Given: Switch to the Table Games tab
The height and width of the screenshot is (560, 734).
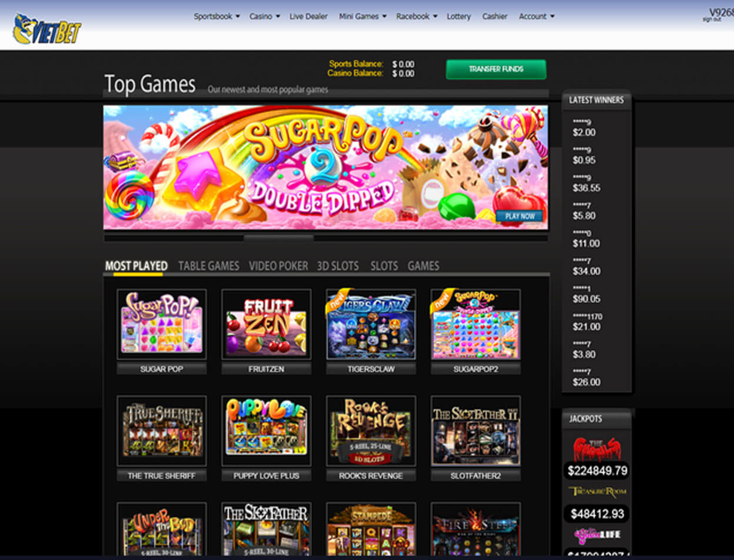Looking at the screenshot, I should click(209, 266).
